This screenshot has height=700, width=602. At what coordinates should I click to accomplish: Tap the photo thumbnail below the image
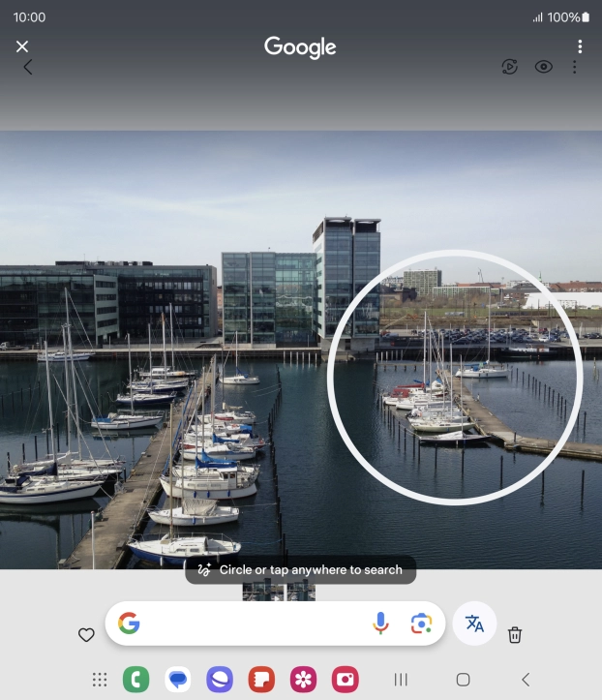tap(279, 592)
